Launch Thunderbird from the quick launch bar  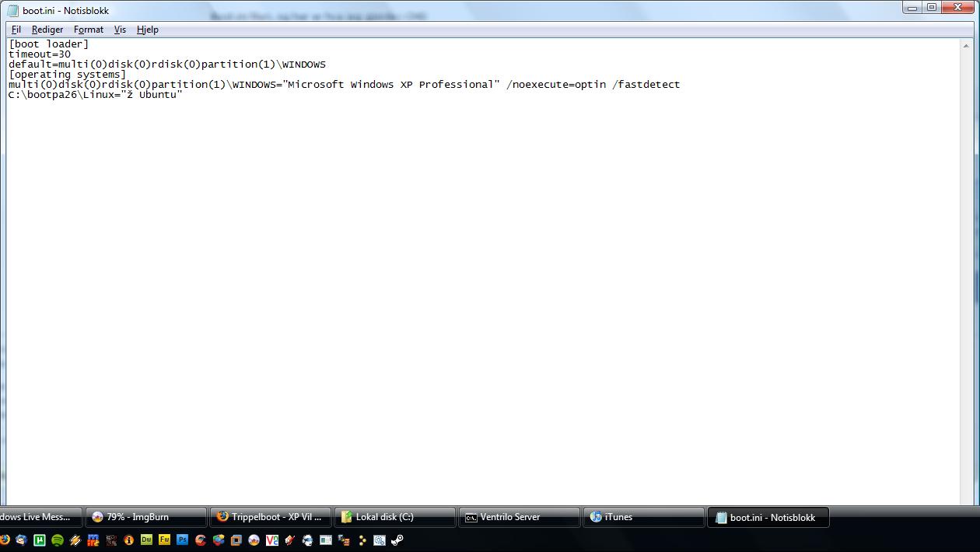click(x=21, y=540)
